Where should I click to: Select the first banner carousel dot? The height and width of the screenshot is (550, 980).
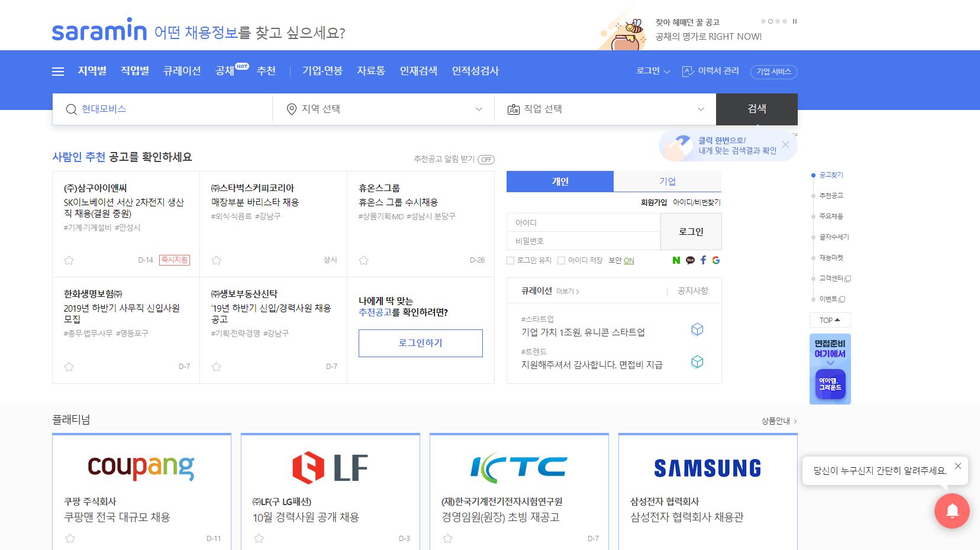click(x=763, y=21)
